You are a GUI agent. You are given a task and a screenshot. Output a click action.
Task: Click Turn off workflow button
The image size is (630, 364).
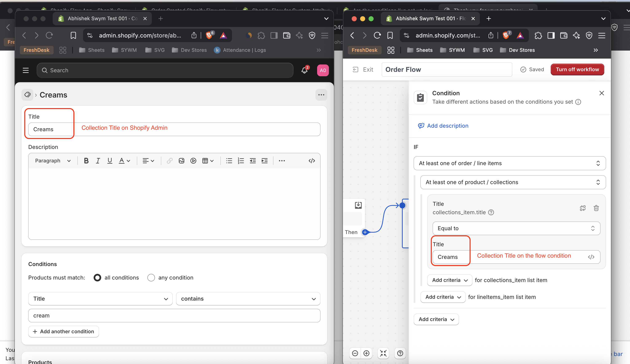tap(577, 70)
